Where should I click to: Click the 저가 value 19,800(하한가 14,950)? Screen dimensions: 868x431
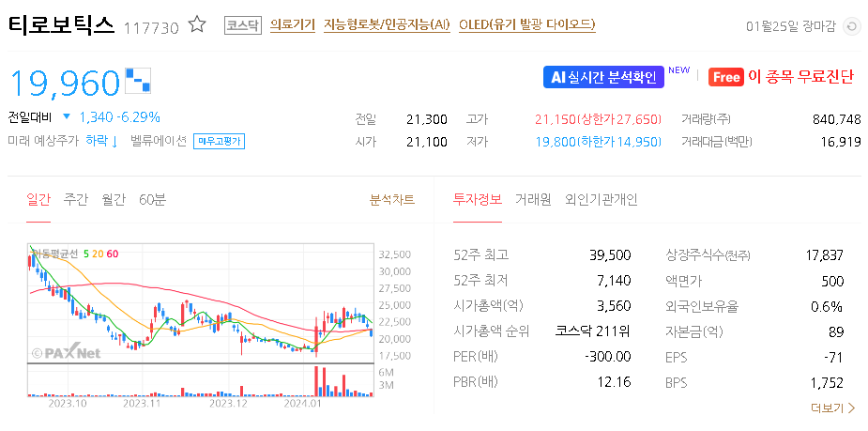(599, 142)
